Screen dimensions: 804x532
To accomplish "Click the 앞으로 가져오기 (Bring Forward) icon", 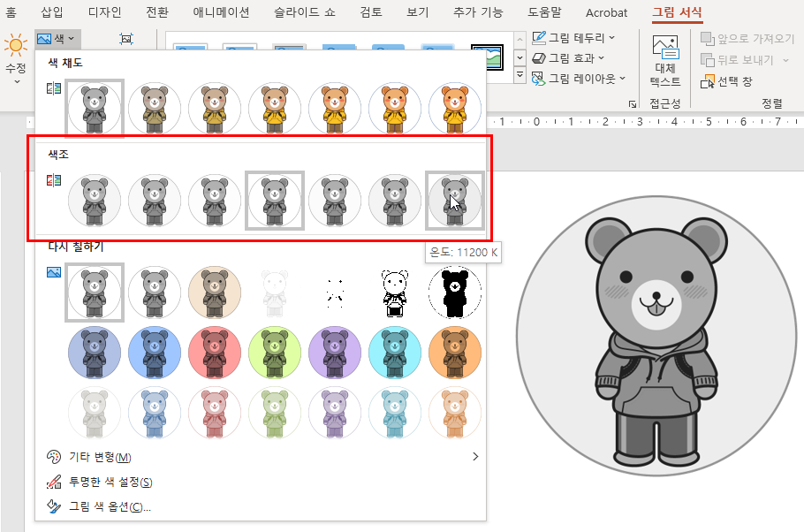I will [x=708, y=39].
